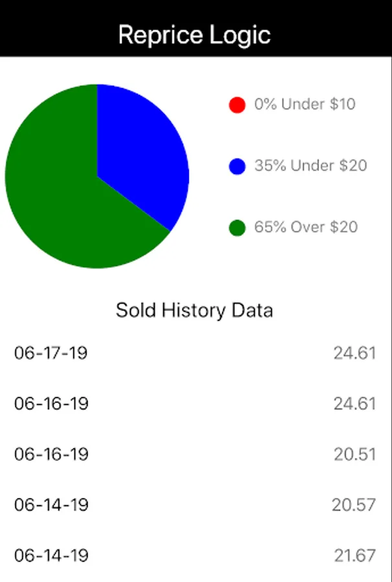The image size is (392, 582).
Task: Tap the "0% Under $10" legend label
Action: 305,104
